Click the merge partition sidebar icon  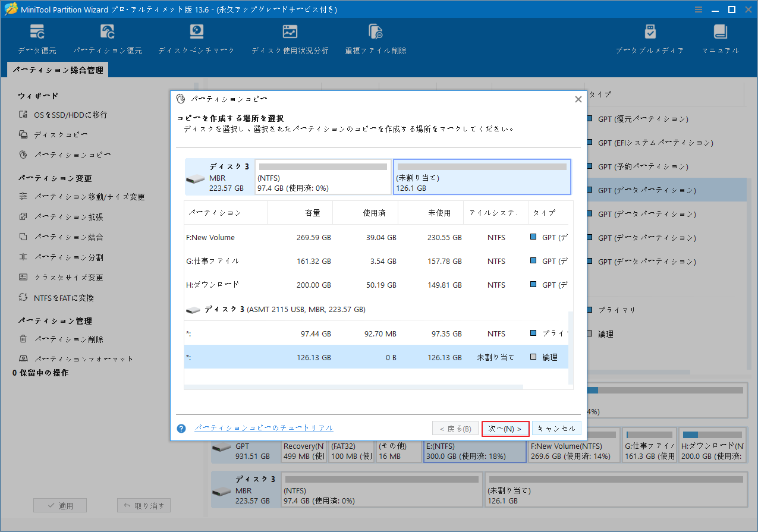pyautogui.click(x=23, y=237)
